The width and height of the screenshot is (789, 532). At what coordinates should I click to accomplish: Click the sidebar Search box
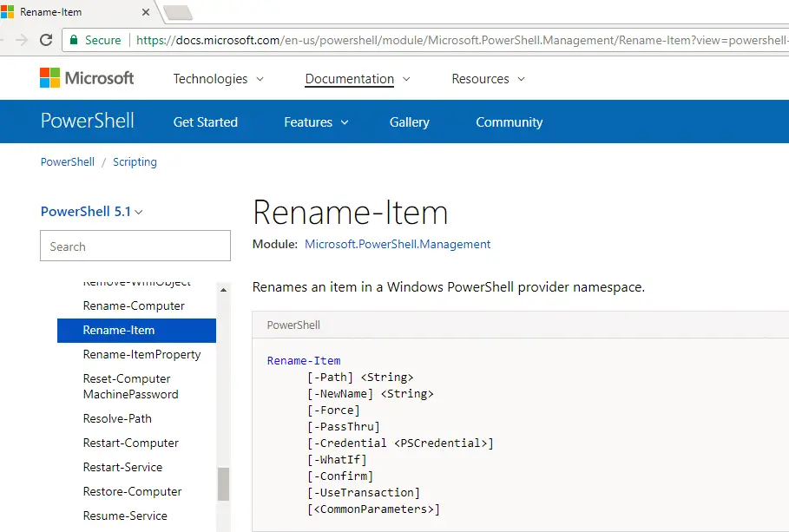point(135,246)
